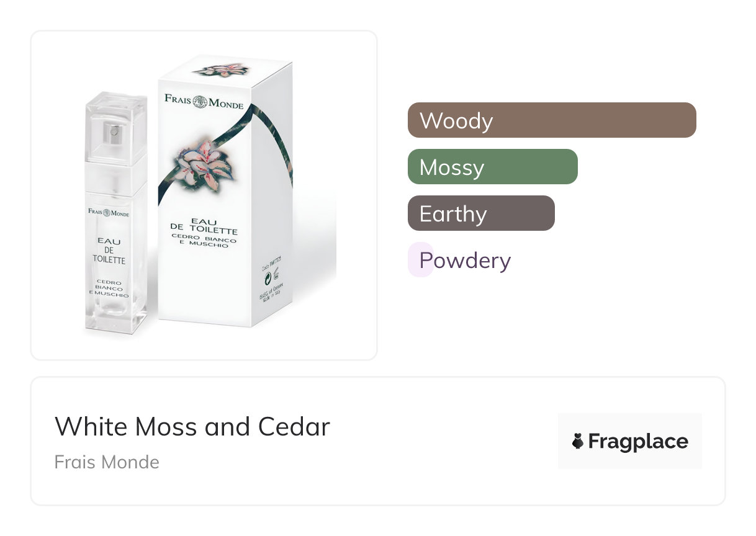This screenshot has width=756, height=536.
Task: Select the green Mossy accord bar
Action: pos(492,166)
